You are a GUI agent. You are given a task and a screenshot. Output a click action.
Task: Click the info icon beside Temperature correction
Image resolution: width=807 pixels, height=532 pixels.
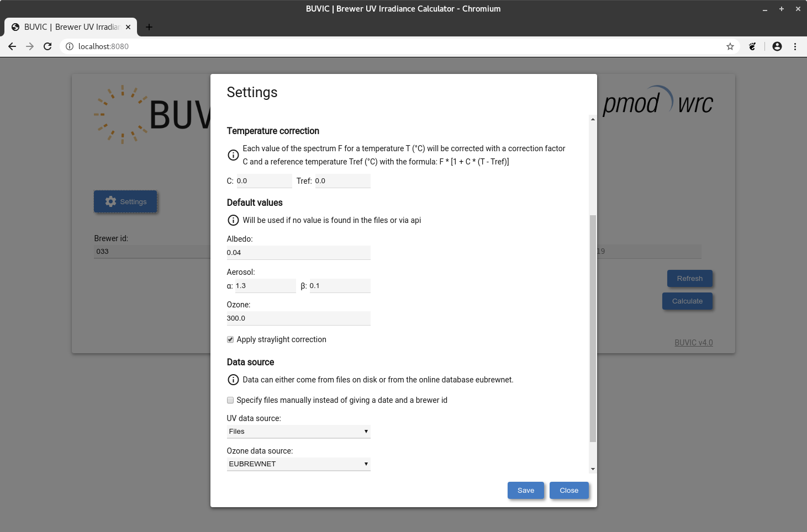(233, 155)
